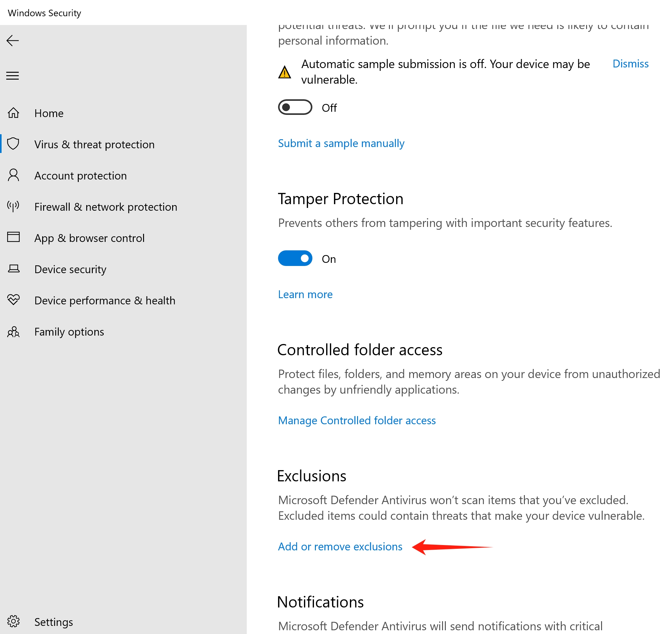Viewport: 672px width, 634px height.
Task: Select the Device security icon
Action: pyautogui.click(x=14, y=269)
